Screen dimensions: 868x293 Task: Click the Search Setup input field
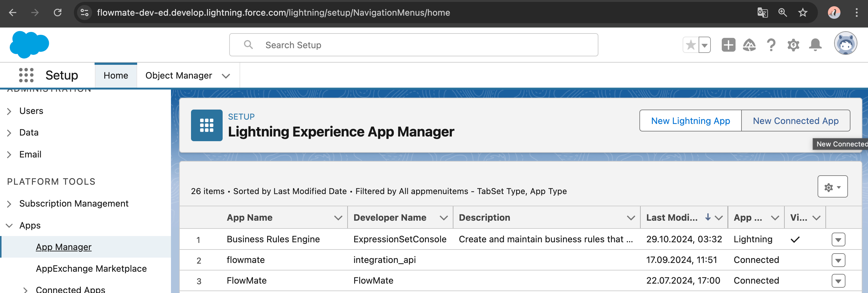click(413, 45)
